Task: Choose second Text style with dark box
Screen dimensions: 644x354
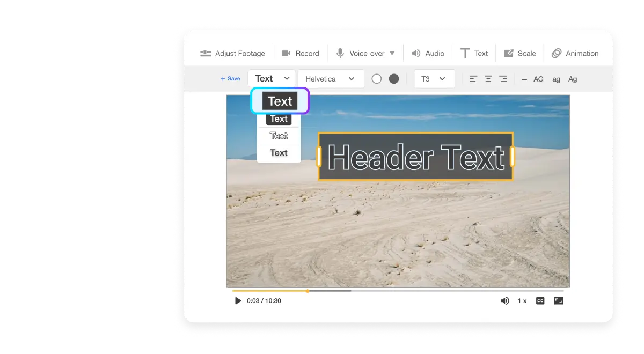Action: (x=279, y=119)
